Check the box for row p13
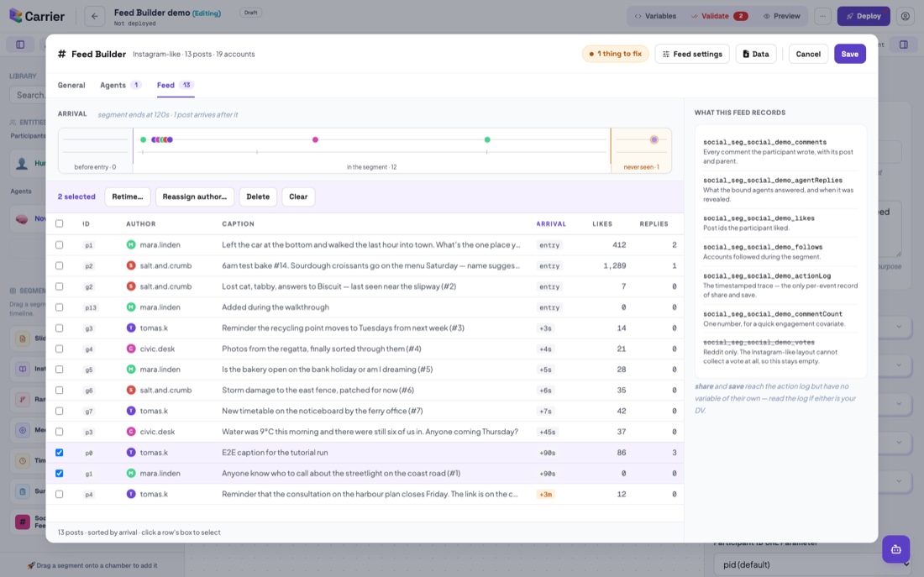 point(59,307)
